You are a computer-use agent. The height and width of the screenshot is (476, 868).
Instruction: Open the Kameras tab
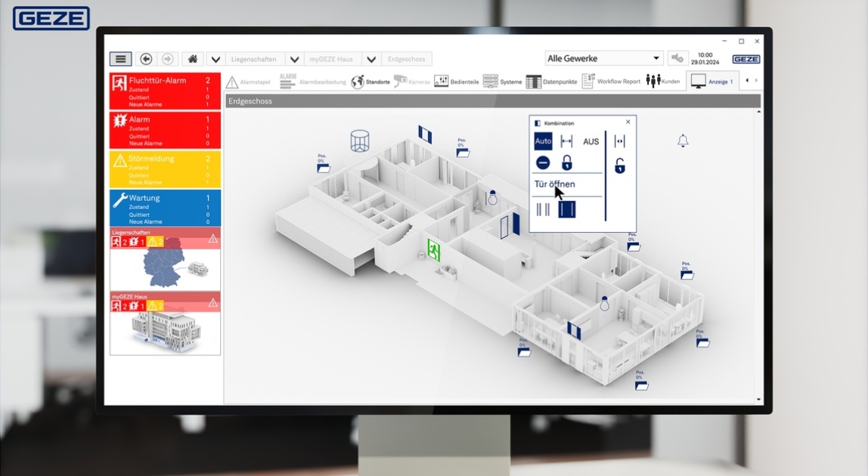[x=412, y=82]
